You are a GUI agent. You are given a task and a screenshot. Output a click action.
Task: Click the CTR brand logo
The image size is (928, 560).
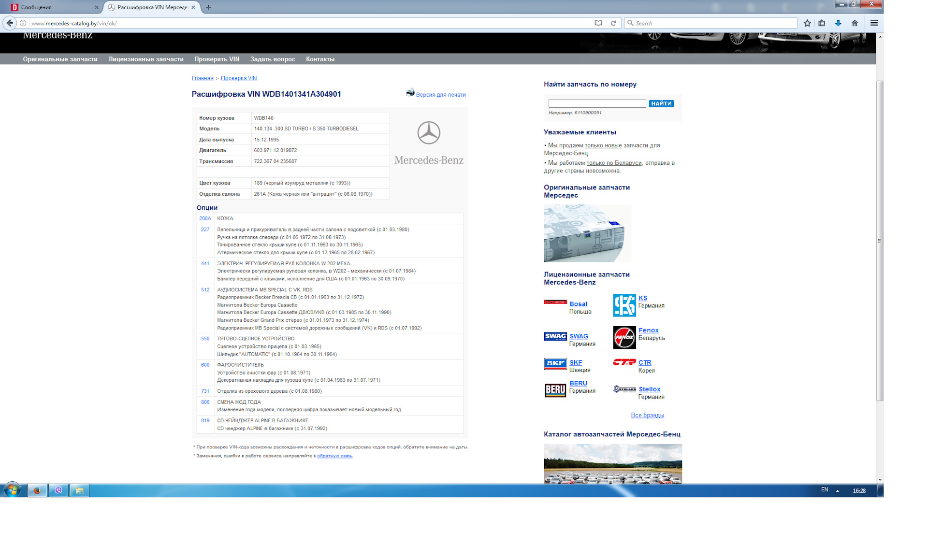pos(624,362)
